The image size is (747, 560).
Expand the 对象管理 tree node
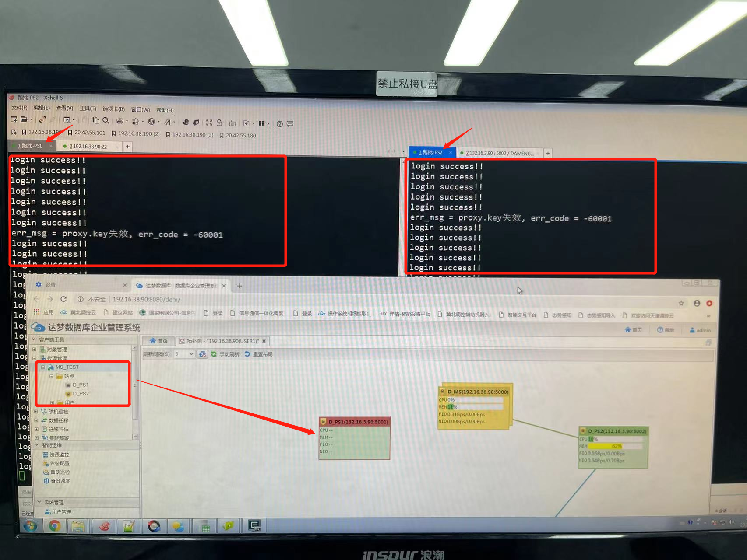pos(34,349)
